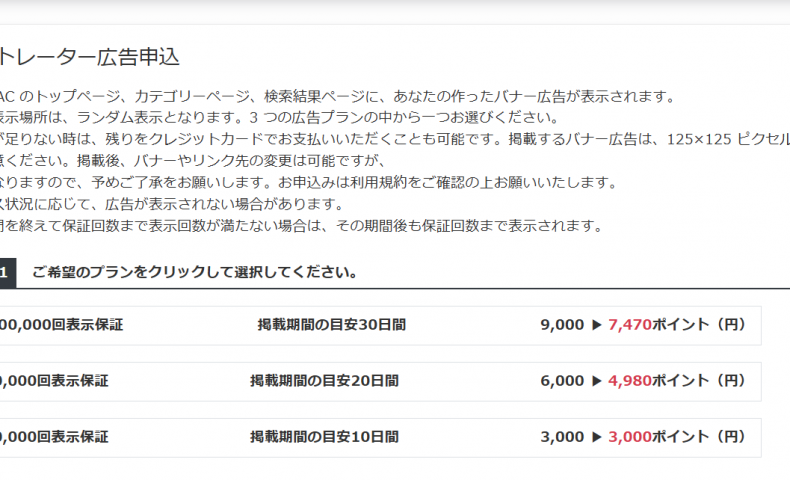Click the 7,470 points discounted price
790x480 pixels.
click(x=630, y=325)
